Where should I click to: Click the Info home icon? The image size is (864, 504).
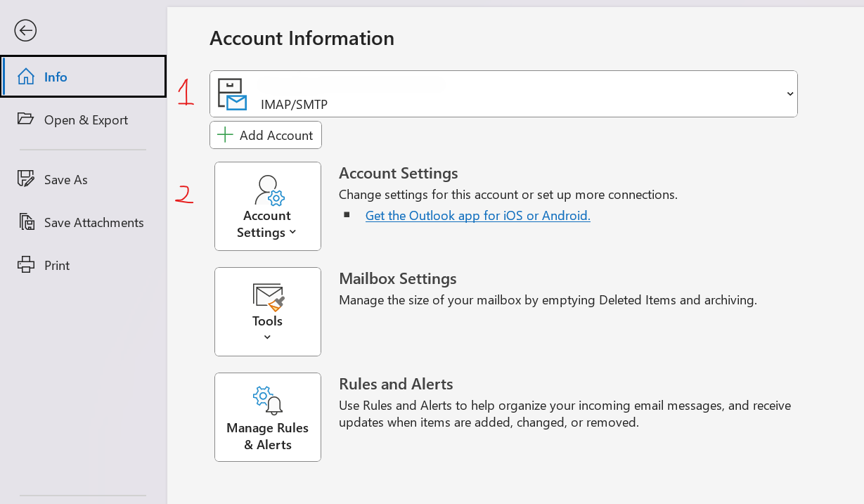coord(26,77)
